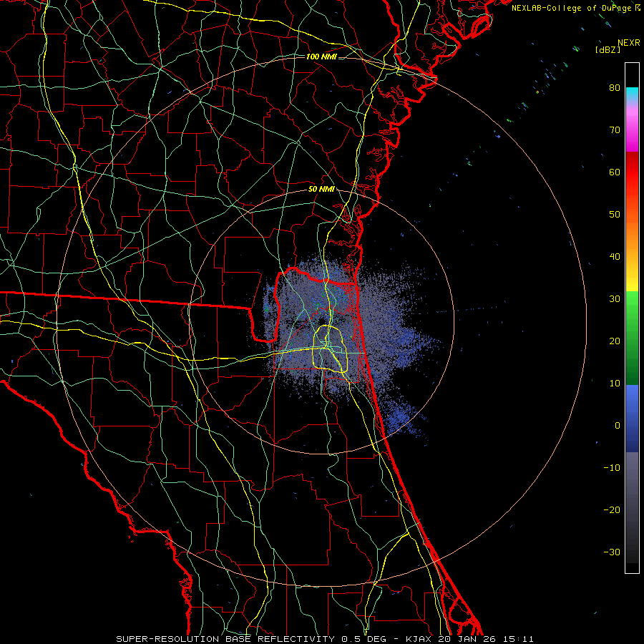Viewport: 644px width, 644px height.
Task: Click the 50 NMI range ring label
Action: 321,190
